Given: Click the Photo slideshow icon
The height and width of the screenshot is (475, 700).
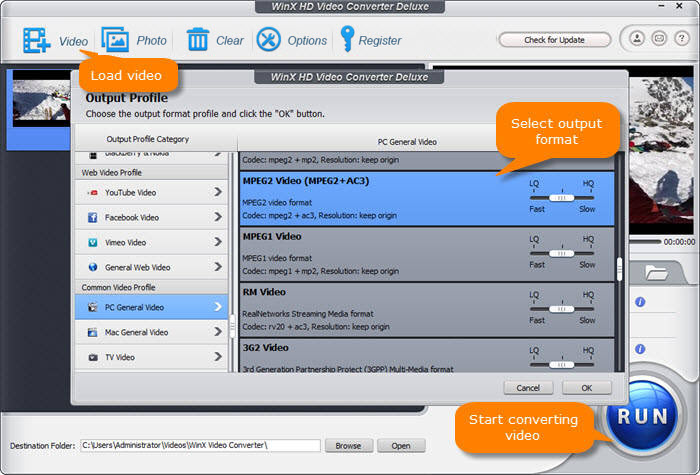Looking at the screenshot, I should (x=115, y=40).
